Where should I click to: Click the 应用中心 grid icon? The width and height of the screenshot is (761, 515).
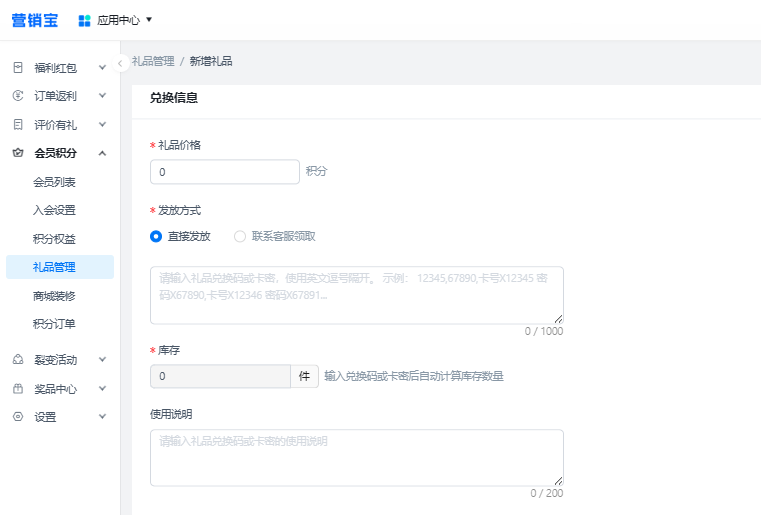pyautogui.click(x=85, y=20)
